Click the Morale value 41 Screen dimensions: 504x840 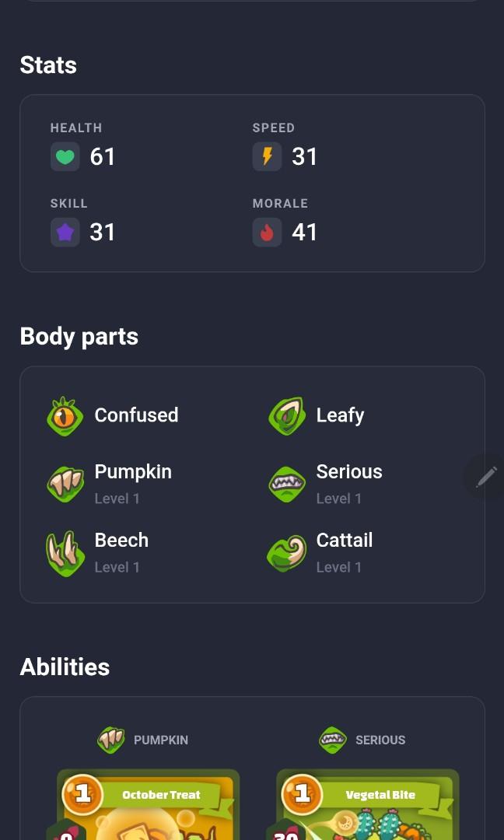click(x=304, y=233)
